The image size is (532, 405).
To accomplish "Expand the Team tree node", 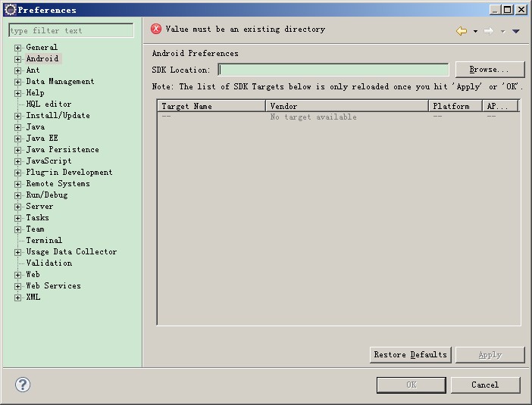I will click(17, 229).
